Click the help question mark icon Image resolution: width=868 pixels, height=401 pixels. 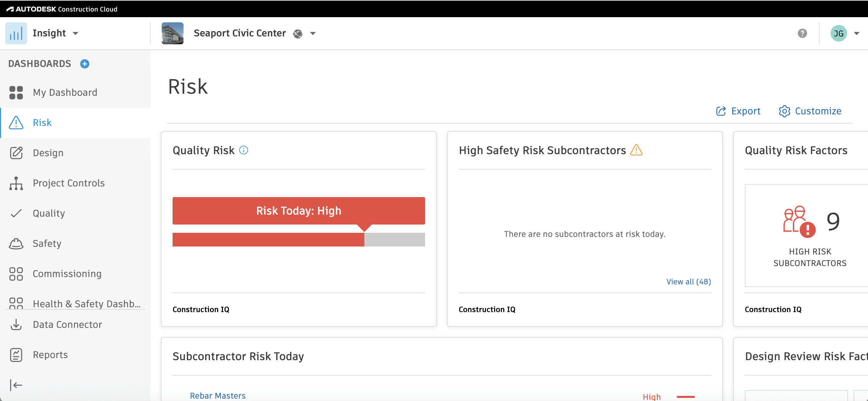pos(802,33)
